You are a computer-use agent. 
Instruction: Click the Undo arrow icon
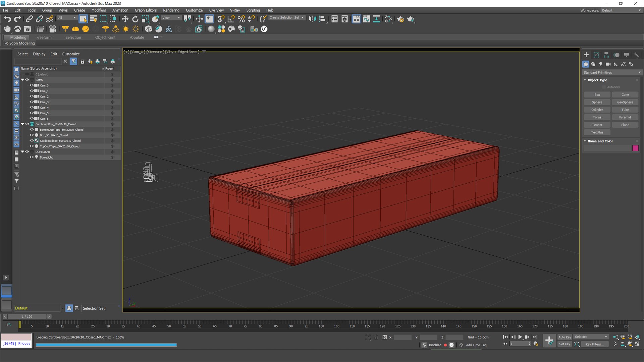[x=7, y=19]
